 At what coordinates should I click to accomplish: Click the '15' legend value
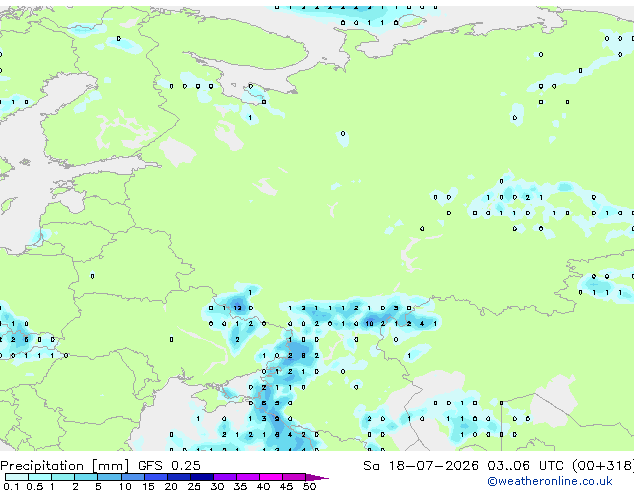tap(148, 486)
